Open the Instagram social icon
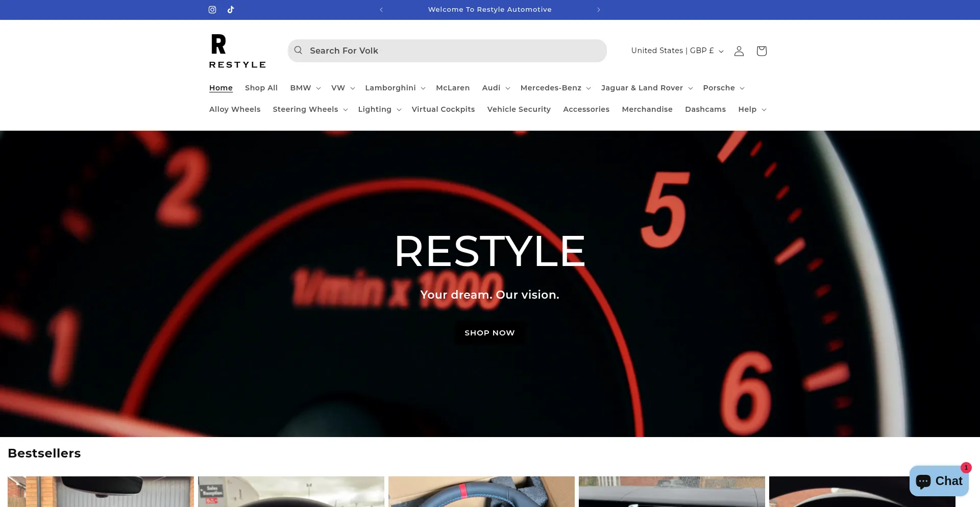 [212, 9]
